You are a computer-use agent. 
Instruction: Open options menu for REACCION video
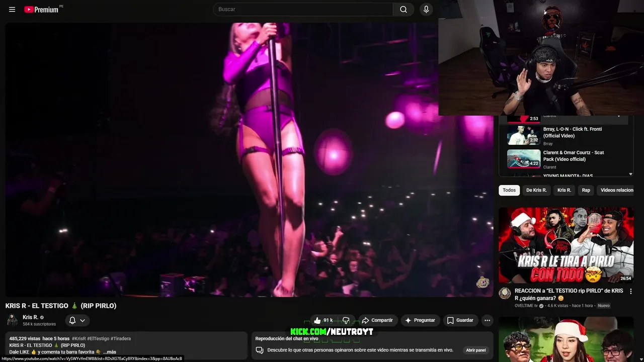(630, 291)
